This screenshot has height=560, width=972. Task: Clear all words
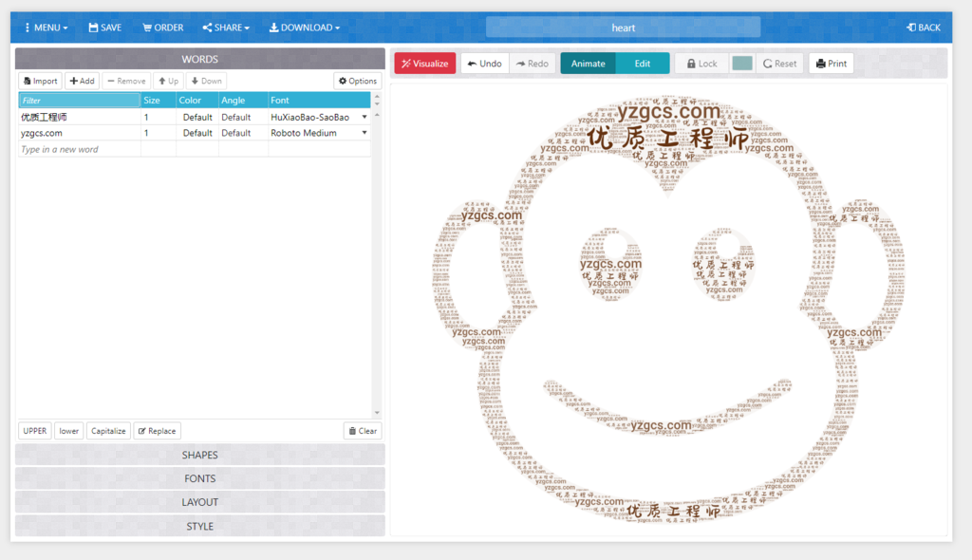pyautogui.click(x=363, y=431)
